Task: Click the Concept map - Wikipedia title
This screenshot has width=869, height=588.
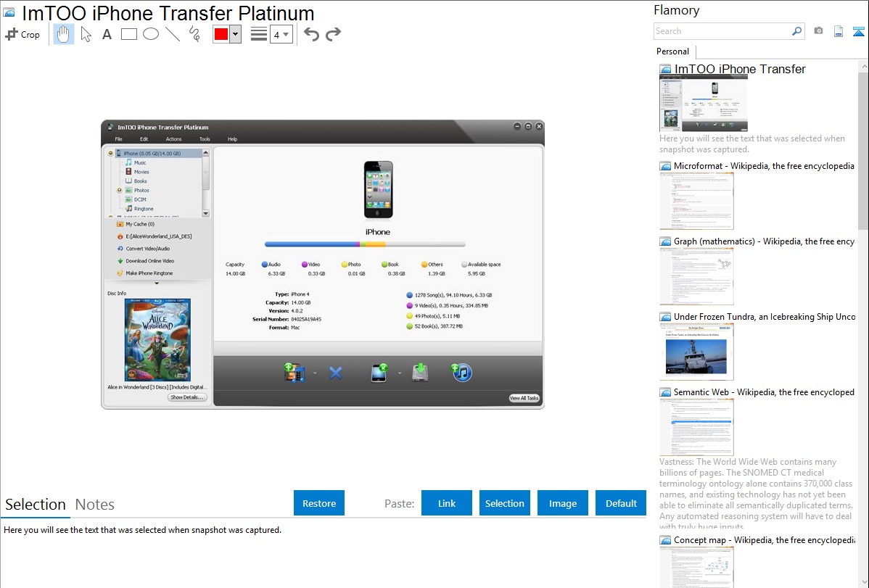Action: (x=764, y=539)
